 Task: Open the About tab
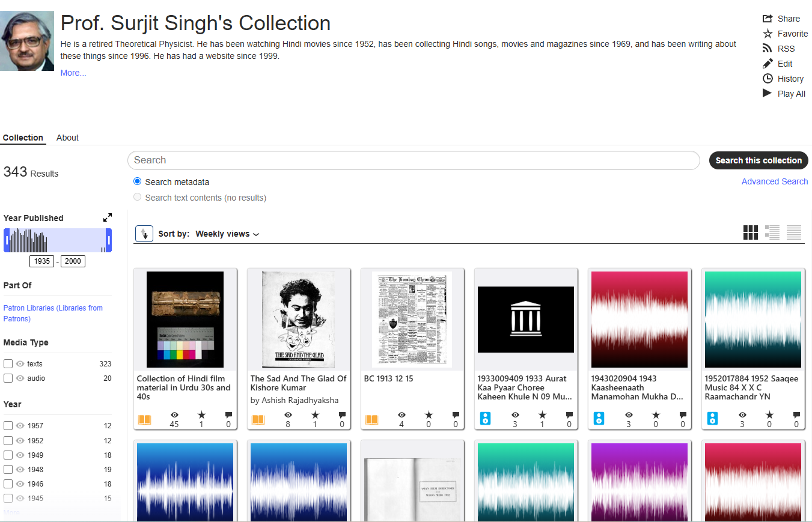[67, 138]
